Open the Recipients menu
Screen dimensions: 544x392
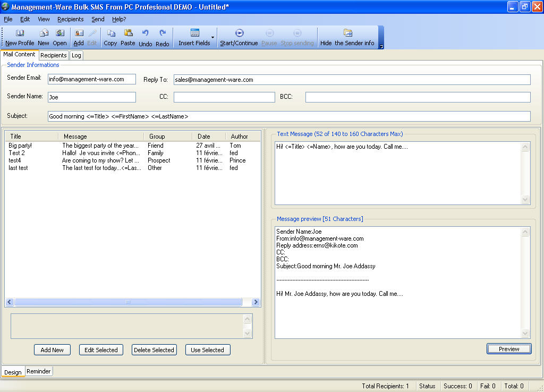point(71,19)
